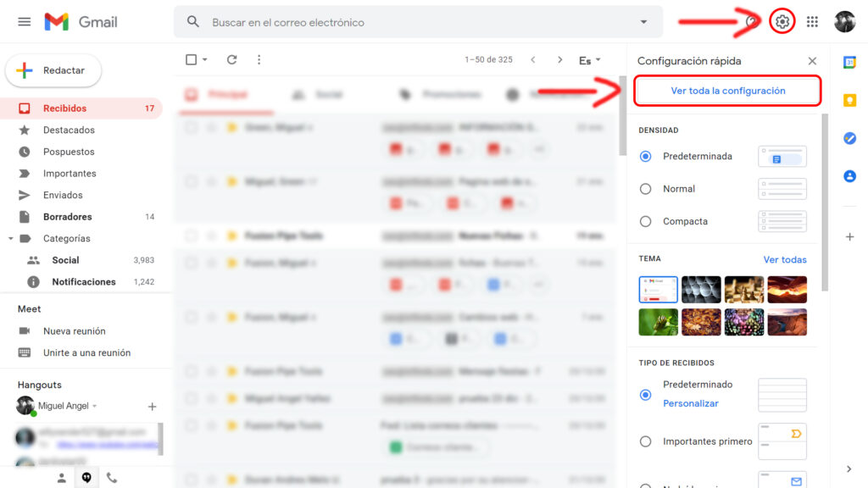Choose the red rock river theme
Image resolution: width=868 pixels, height=488 pixels.
point(787,322)
